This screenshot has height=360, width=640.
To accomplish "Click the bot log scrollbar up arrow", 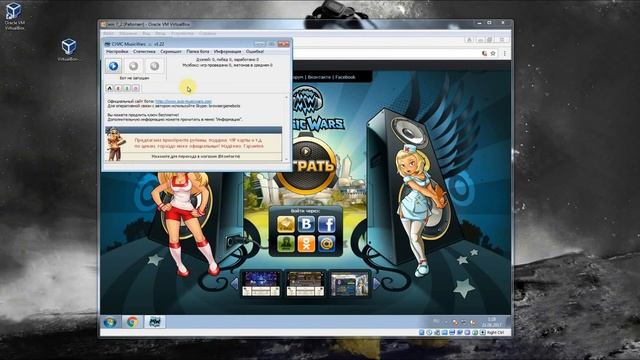I will coord(286,98).
